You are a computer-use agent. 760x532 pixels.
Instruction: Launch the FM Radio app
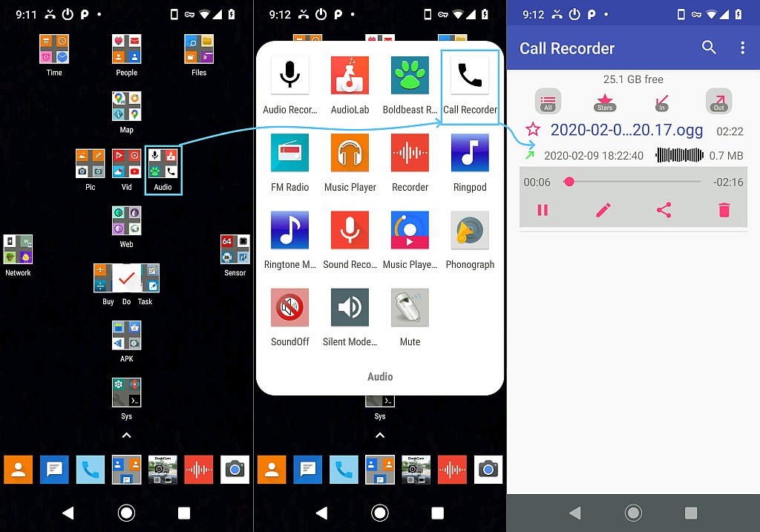pyautogui.click(x=289, y=153)
